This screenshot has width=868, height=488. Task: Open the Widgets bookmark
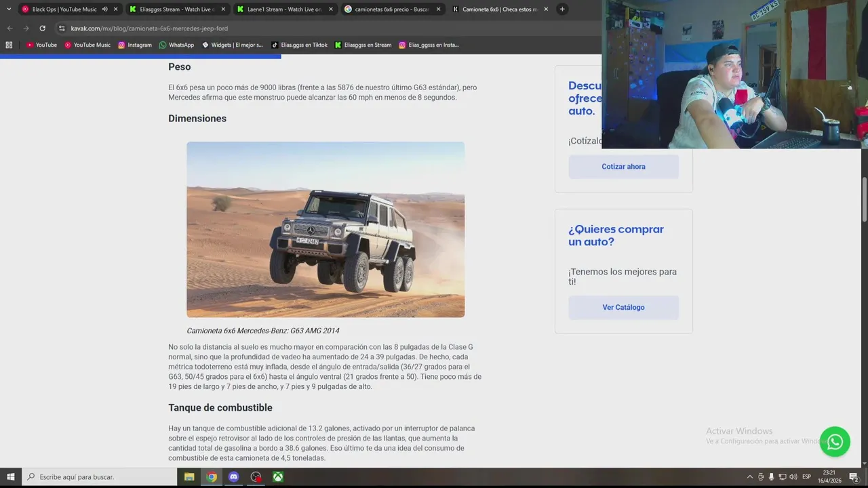(x=233, y=45)
